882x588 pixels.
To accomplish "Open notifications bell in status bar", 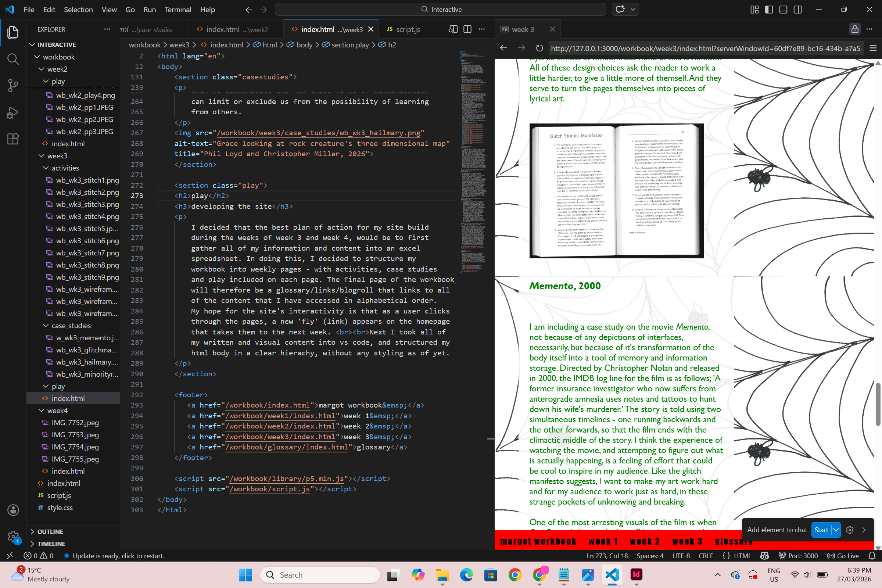I will coord(872,556).
